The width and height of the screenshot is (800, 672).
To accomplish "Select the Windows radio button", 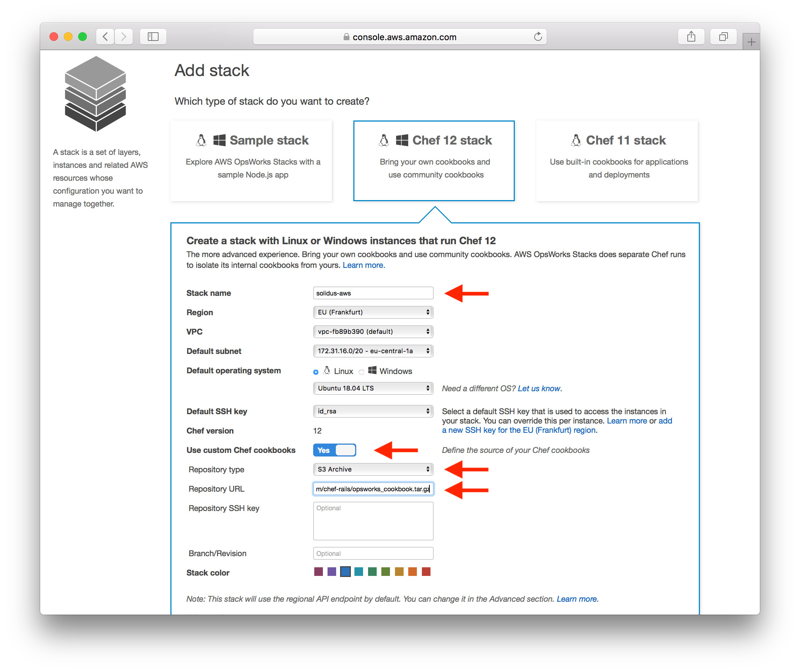I will coord(361,372).
